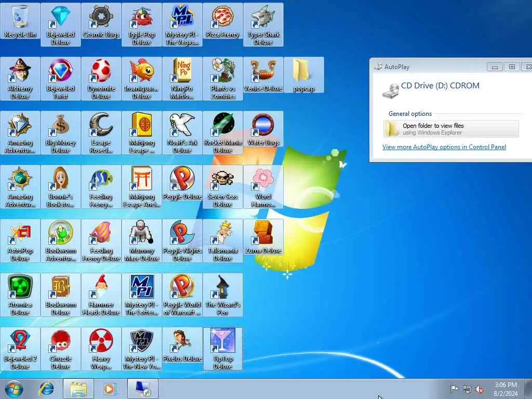
Task: Select Noah's Ark Deluxe dove icon
Action: tap(182, 132)
